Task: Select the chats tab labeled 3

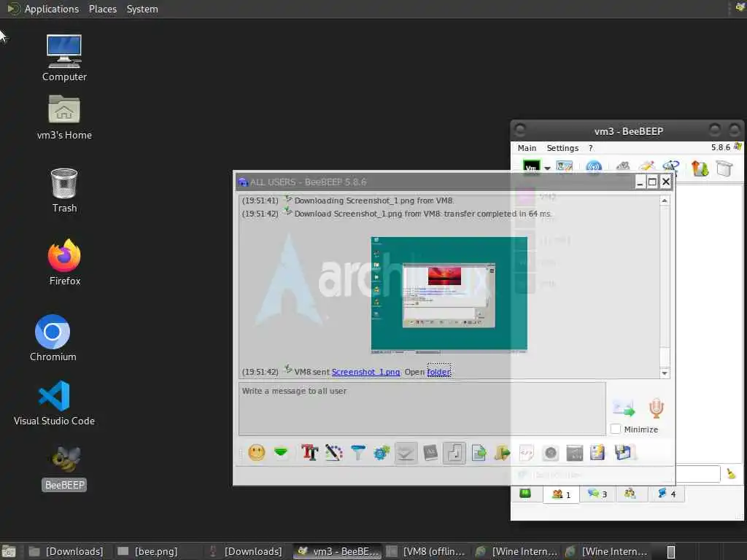Action: [597, 494]
